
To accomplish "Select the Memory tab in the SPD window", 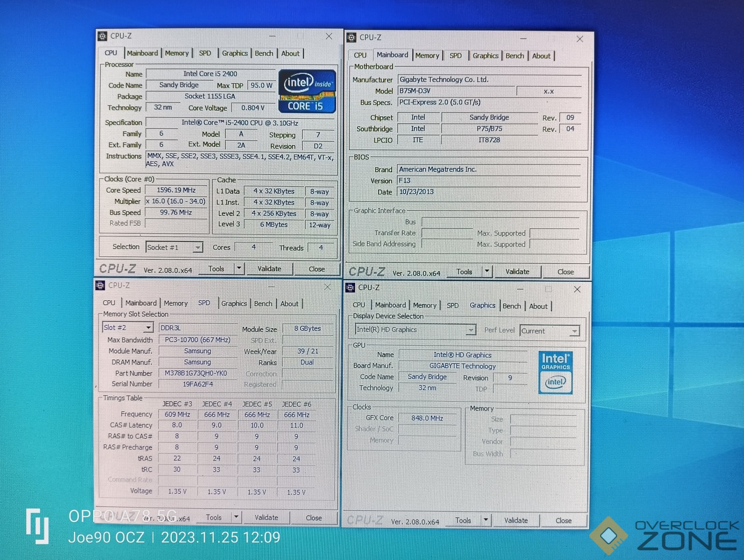I will point(176,303).
